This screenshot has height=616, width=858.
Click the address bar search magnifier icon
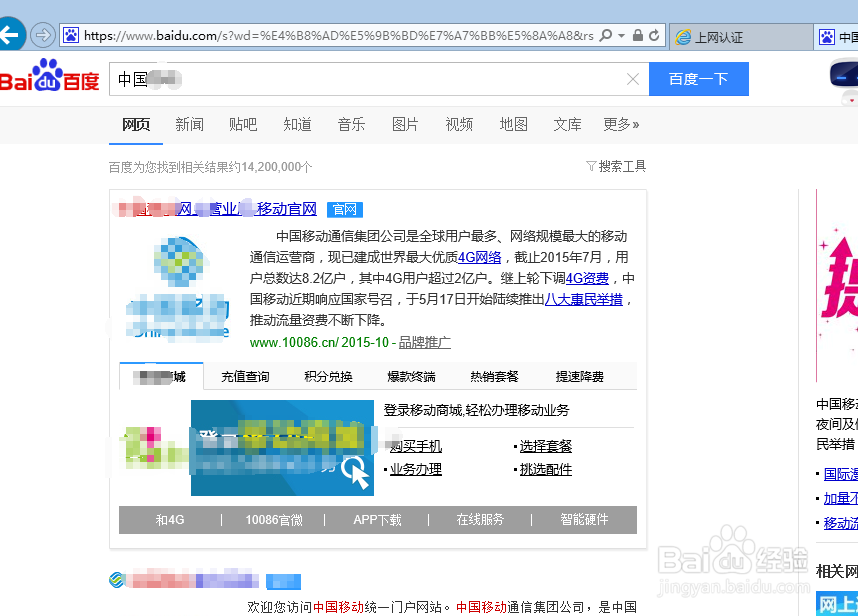coord(605,36)
